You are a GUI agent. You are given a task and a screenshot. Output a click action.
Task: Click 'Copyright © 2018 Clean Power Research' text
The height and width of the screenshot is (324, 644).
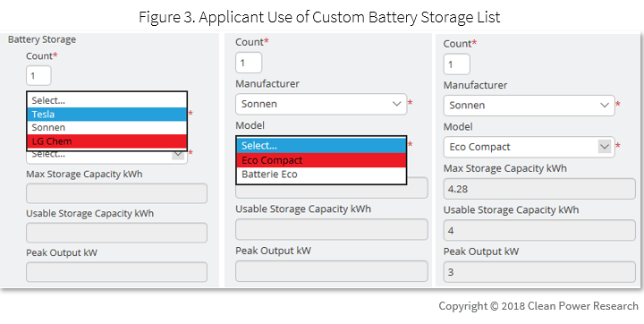point(538,306)
